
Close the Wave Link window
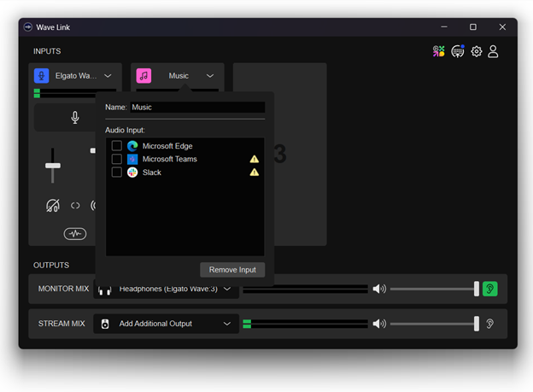click(502, 26)
